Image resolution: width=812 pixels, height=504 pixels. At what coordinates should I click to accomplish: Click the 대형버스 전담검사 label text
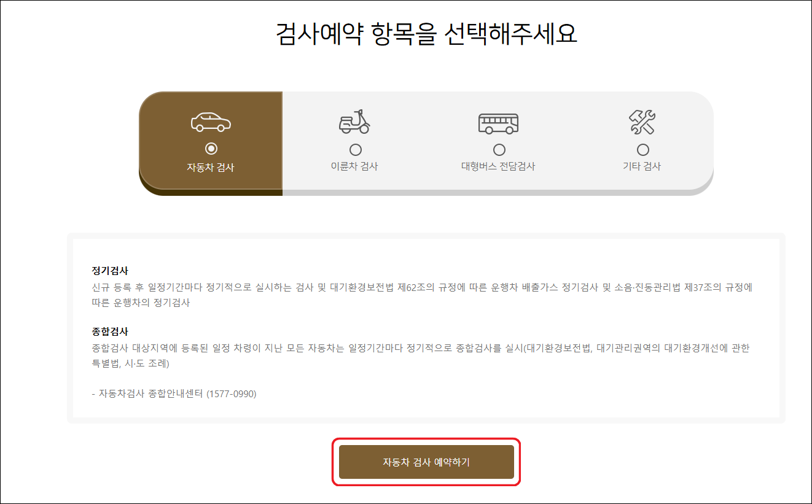click(499, 166)
